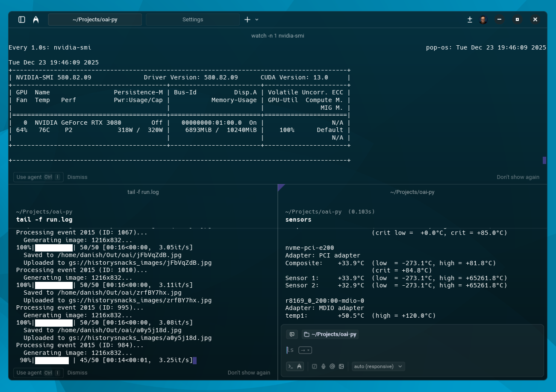Screen dimensions: 556x392
Task: Expand the new tab chevron menu
Action: click(x=257, y=20)
